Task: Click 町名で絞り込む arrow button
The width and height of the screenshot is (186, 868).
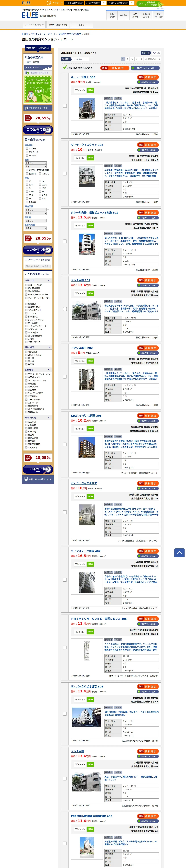Action: [x=38, y=67]
